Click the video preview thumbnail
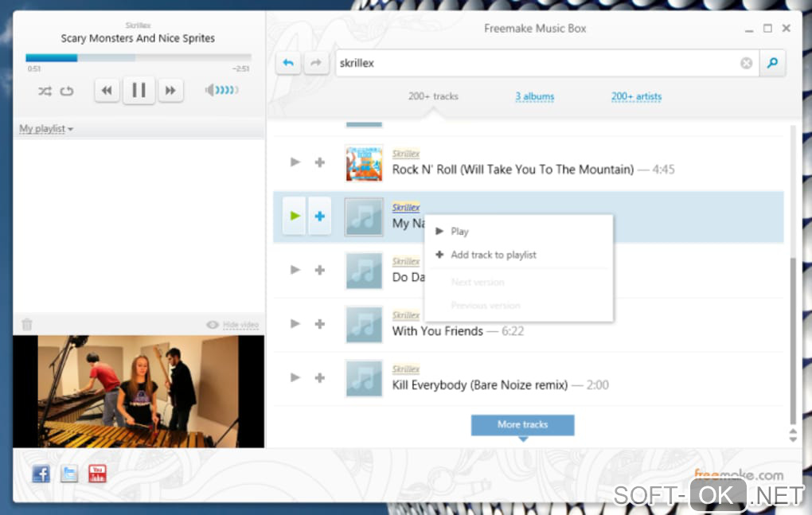 click(139, 392)
